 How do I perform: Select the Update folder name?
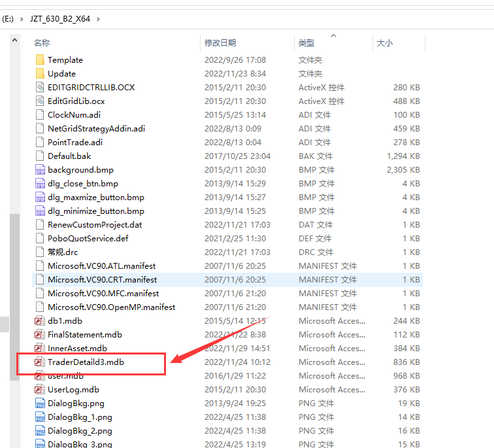pyautogui.click(x=61, y=73)
